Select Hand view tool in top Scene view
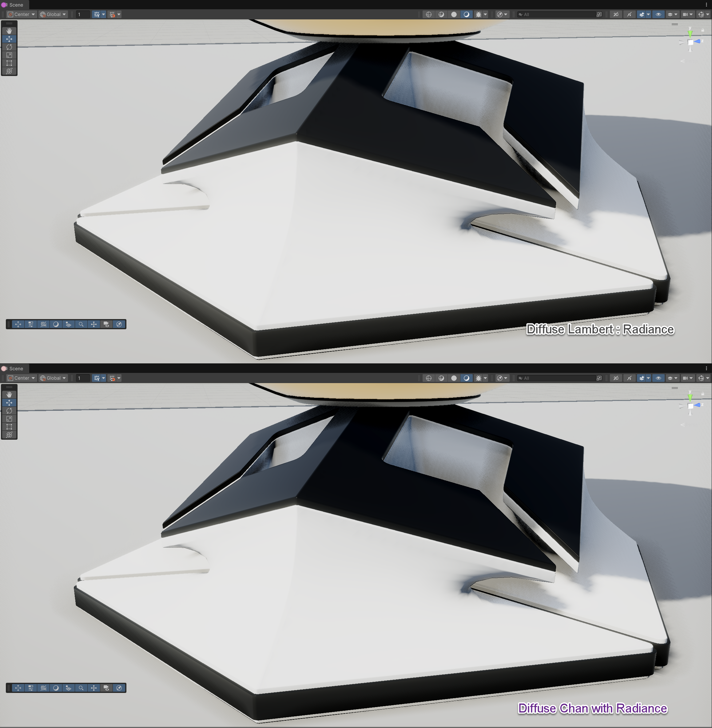The height and width of the screenshot is (728, 712). coord(9,31)
